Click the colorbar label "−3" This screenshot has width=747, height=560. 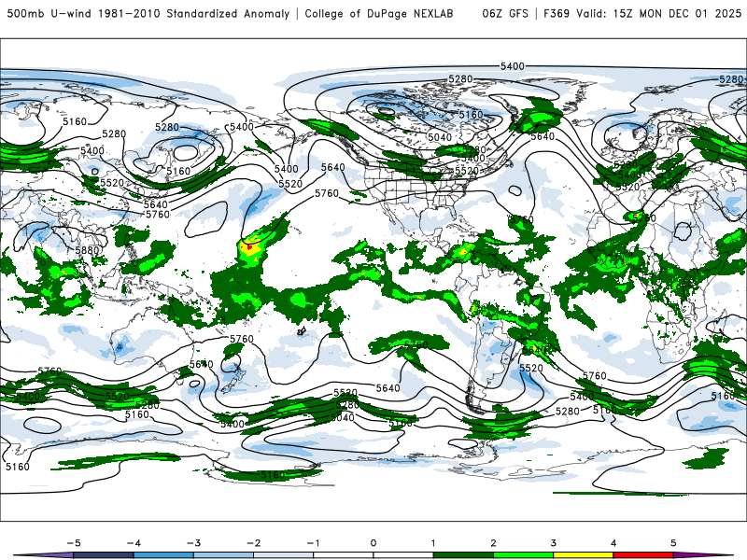point(193,543)
